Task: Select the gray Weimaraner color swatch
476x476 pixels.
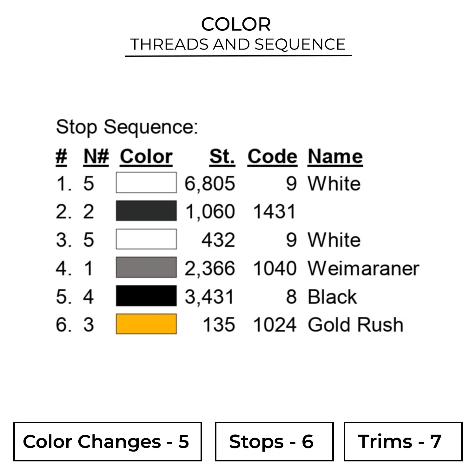Action: (146, 268)
